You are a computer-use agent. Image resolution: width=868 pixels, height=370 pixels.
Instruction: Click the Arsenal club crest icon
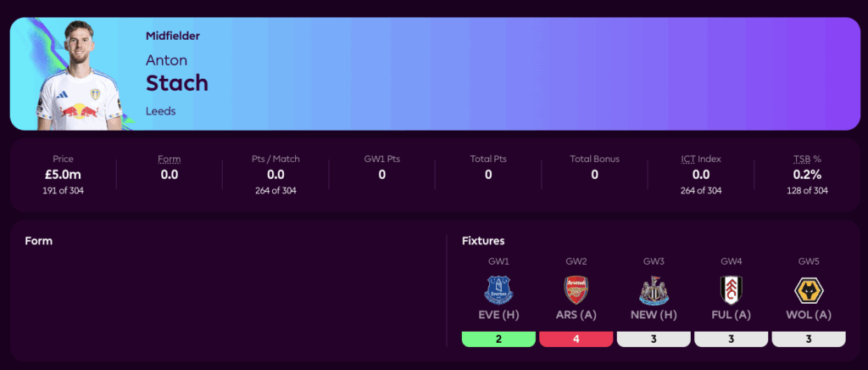[x=576, y=289]
